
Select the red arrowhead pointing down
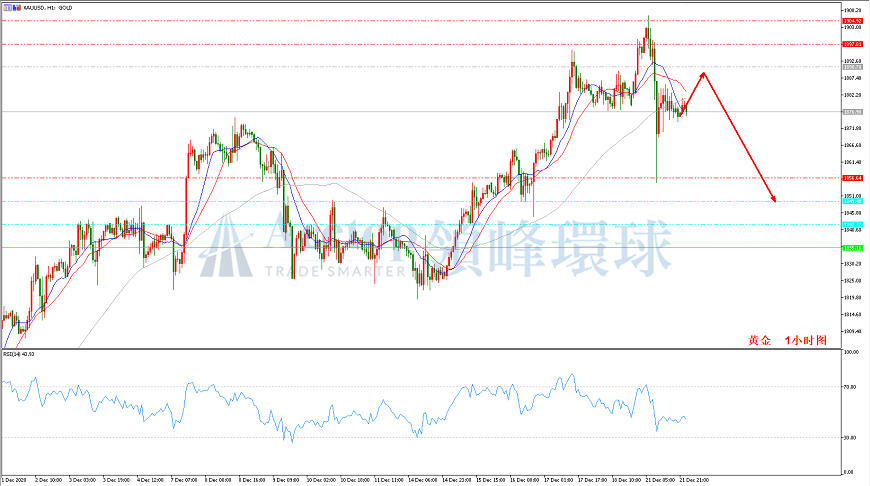click(x=773, y=198)
